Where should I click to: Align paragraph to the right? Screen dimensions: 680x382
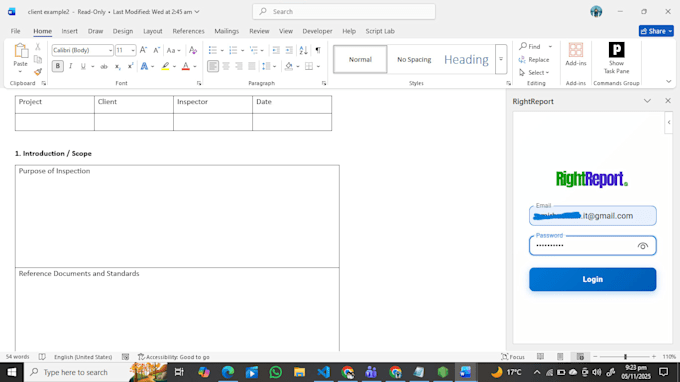click(239, 66)
